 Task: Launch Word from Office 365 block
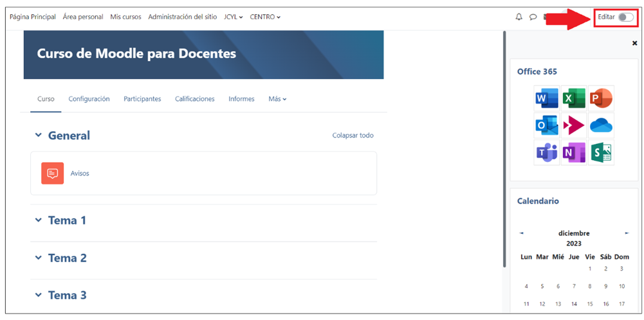(x=547, y=98)
